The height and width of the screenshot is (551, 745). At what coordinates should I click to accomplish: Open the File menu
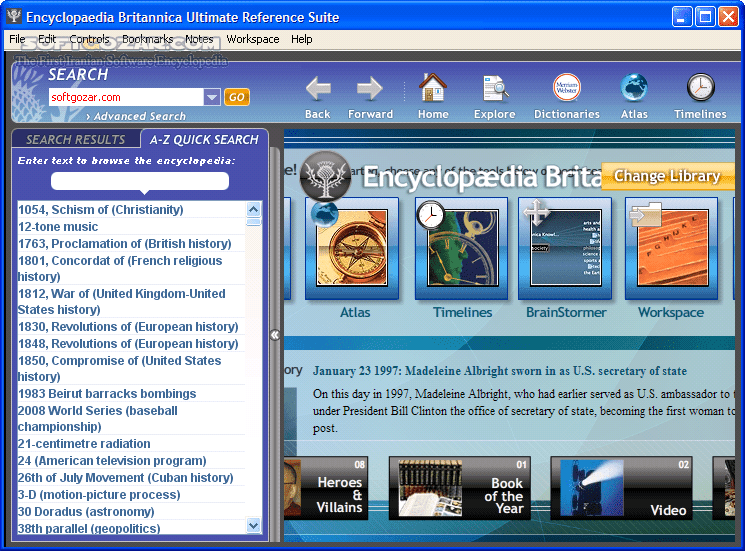pos(17,39)
